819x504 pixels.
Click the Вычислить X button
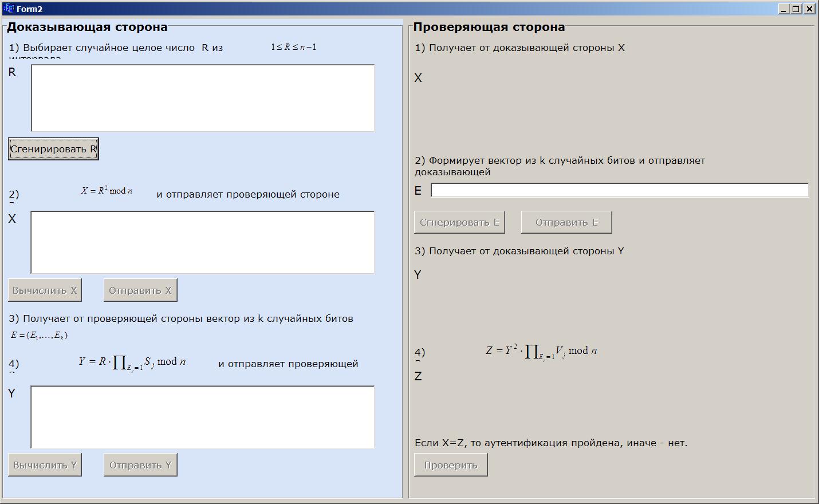pos(45,290)
